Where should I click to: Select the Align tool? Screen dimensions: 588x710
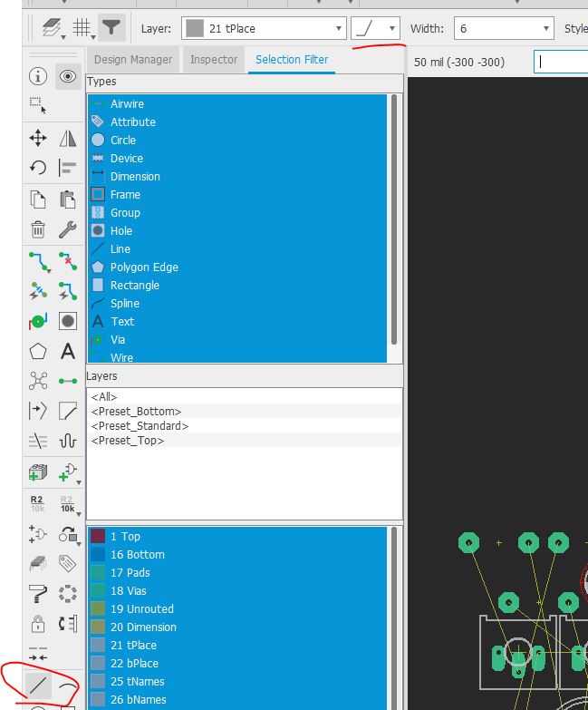click(x=68, y=168)
